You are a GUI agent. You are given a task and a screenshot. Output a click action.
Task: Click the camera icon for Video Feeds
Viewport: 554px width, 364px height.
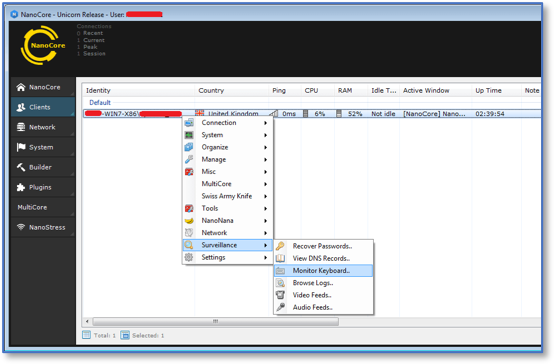click(281, 295)
